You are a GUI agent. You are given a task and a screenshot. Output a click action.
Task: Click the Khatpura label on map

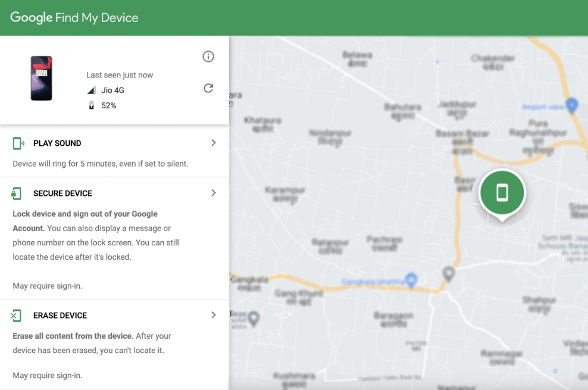tap(262, 124)
